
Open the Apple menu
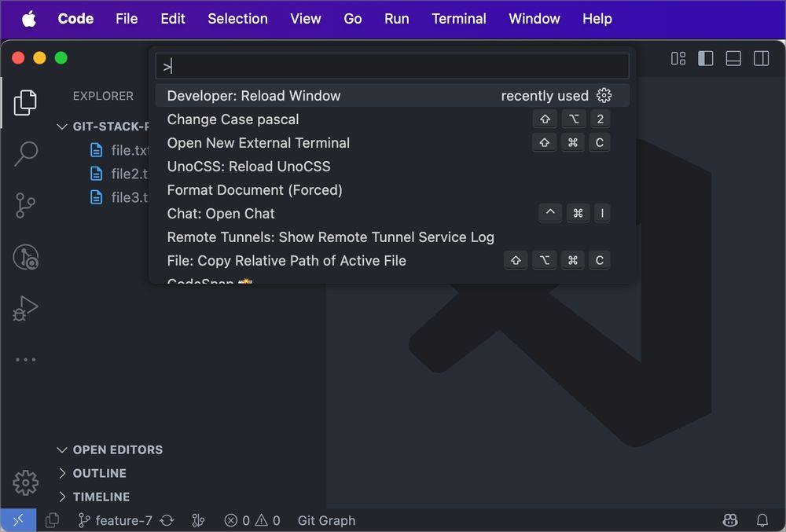coord(29,19)
